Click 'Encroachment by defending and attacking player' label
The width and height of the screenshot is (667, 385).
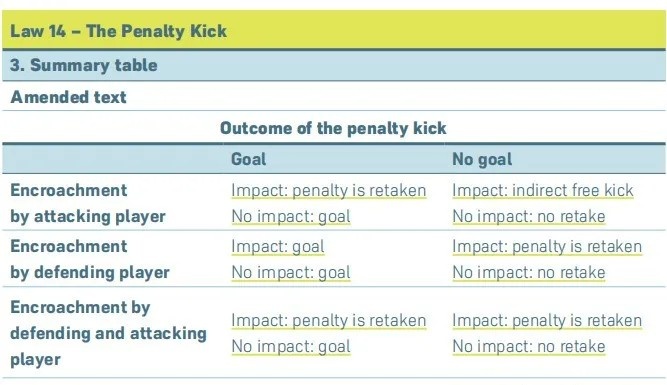tap(108, 333)
